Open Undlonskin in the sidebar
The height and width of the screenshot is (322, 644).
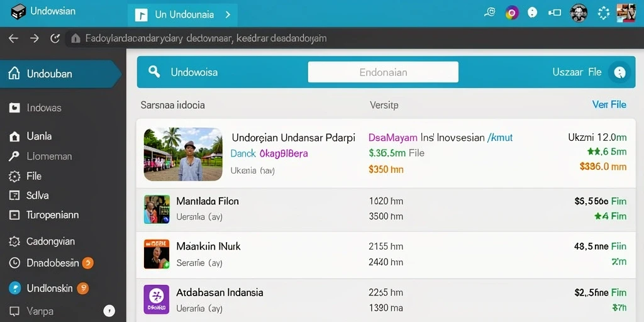[x=50, y=288]
